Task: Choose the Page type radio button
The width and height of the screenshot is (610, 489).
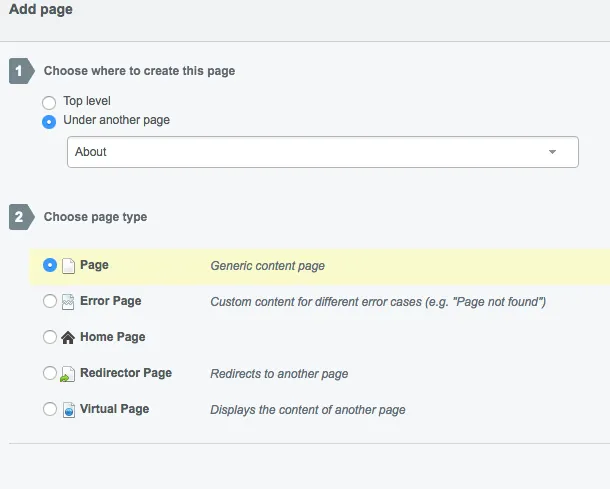Action: click(x=50, y=266)
